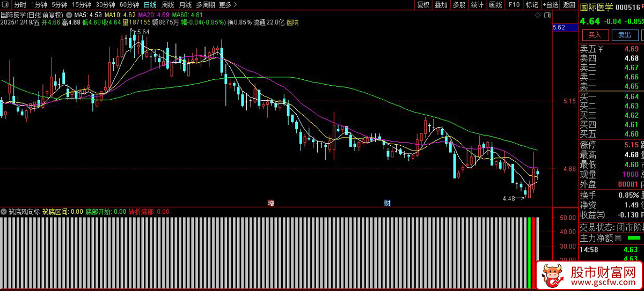Switch to 周线 weekly chart
The image size is (644, 291).
pos(168,5)
